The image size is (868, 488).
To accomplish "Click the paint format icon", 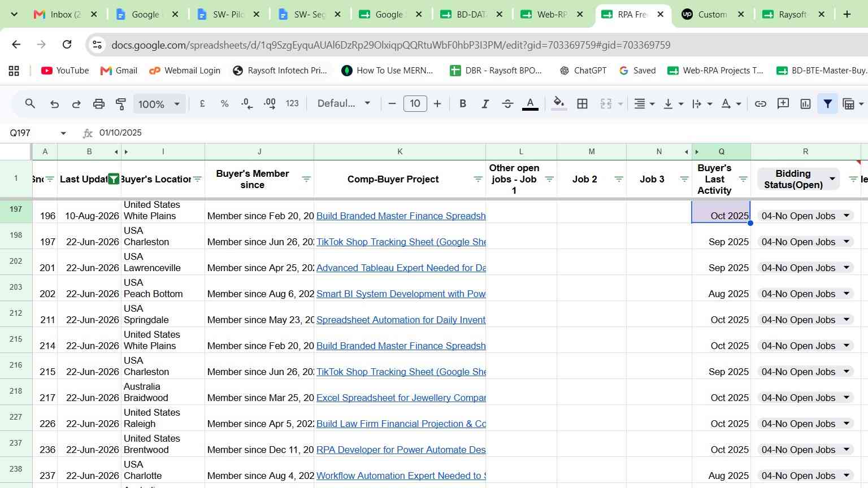I will pos(121,104).
